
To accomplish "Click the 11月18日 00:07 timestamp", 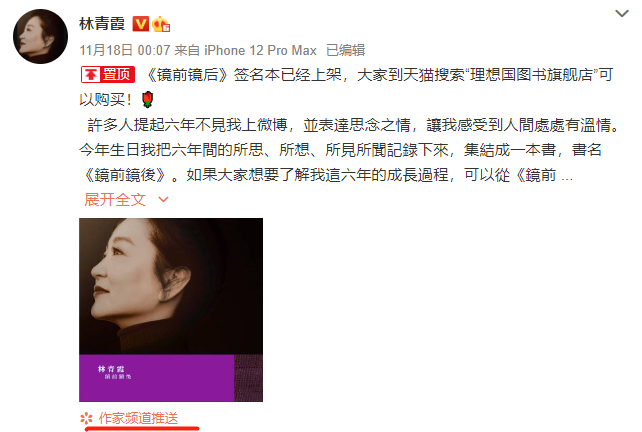I will [124, 50].
